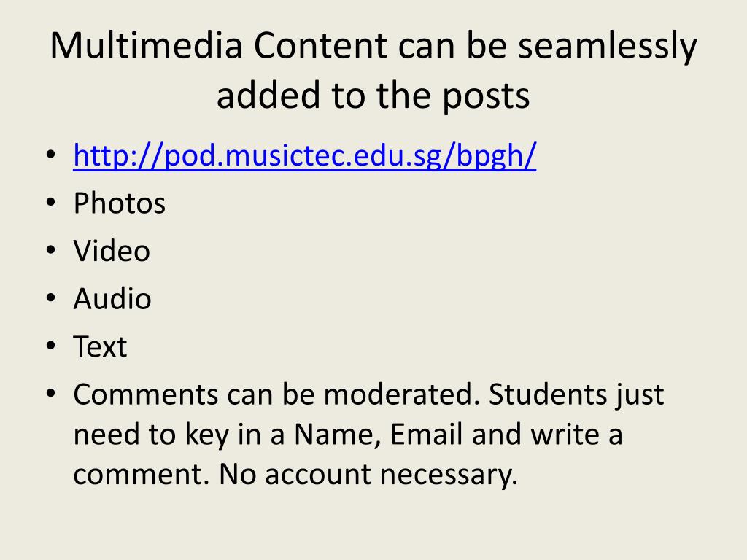Click the word "seamlessly" in the title
The height and width of the screenshot is (560, 747).
[x=608, y=47]
